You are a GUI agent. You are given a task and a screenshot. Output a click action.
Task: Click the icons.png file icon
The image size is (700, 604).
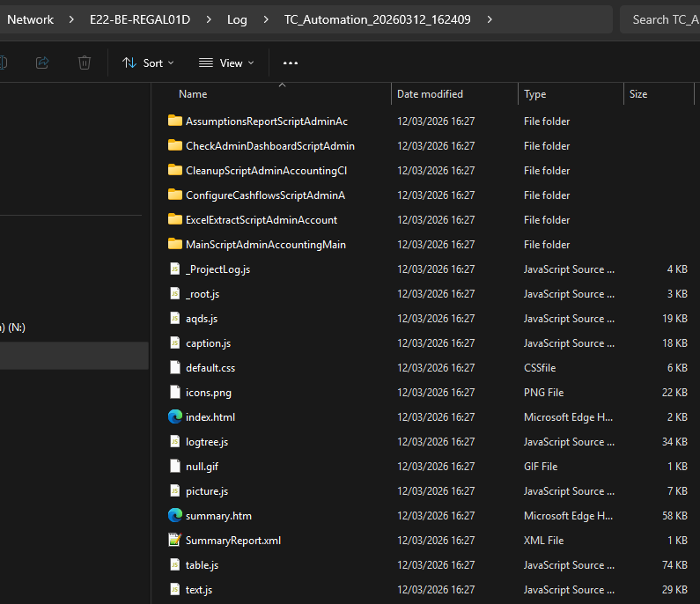[x=175, y=393]
